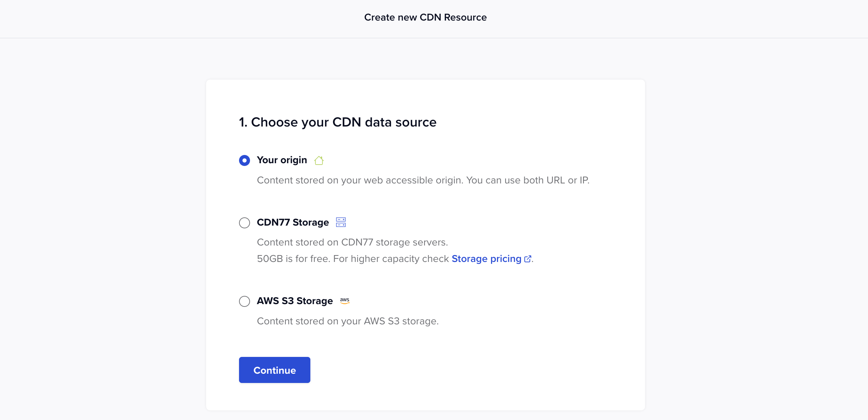This screenshot has height=420, width=868.
Task: Click 'Content stored on CDN77 storage servers' text
Action: (x=352, y=242)
